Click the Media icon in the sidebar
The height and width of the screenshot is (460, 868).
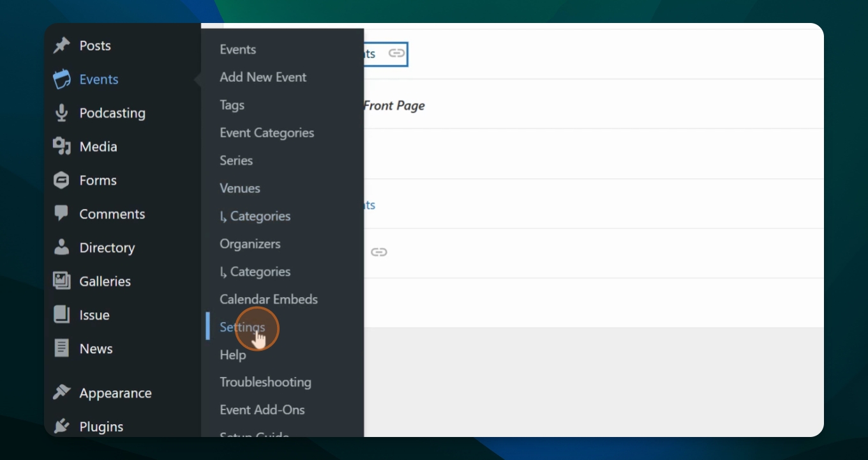point(62,146)
